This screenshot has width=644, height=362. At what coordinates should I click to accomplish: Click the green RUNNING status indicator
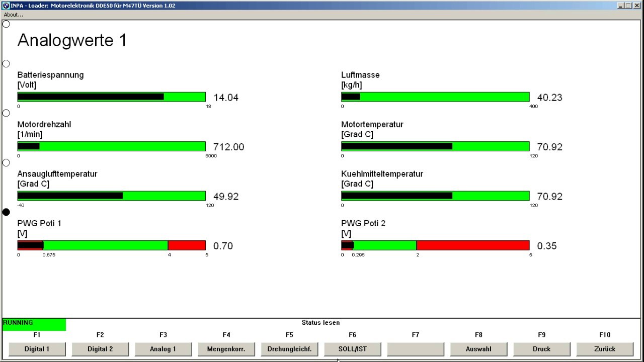(34, 324)
